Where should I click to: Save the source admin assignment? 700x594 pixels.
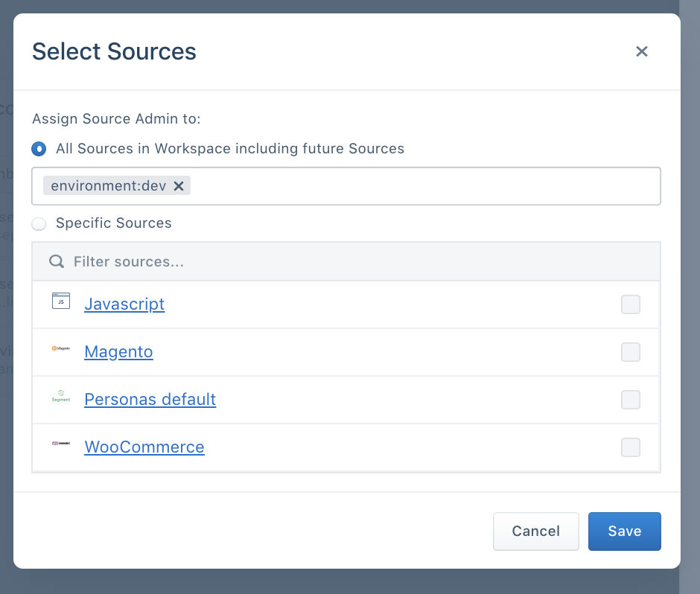pyautogui.click(x=624, y=531)
